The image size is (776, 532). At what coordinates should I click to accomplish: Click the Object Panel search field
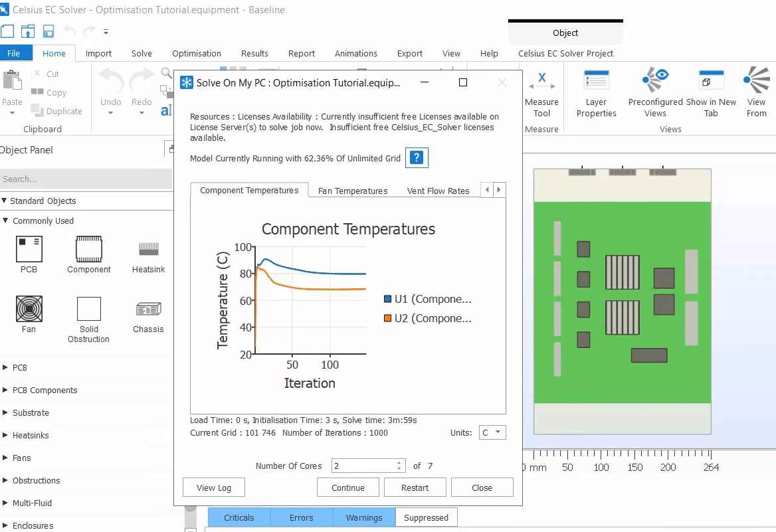(x=86, y=179)
